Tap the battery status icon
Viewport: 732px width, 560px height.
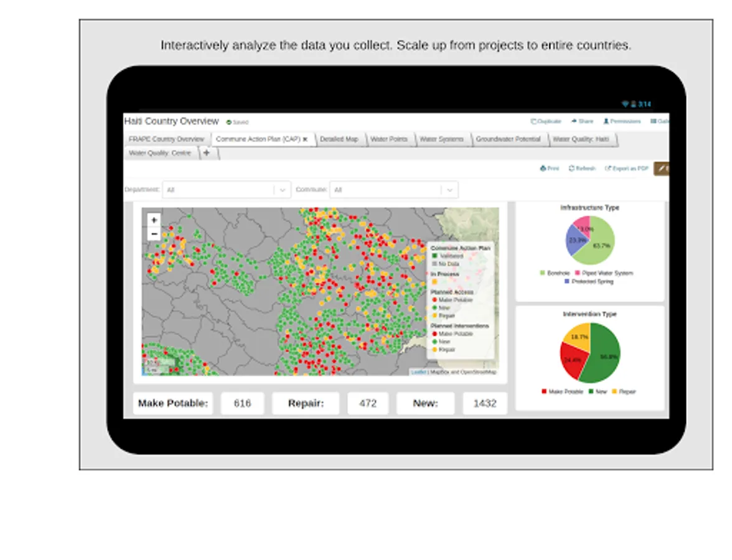634,104
